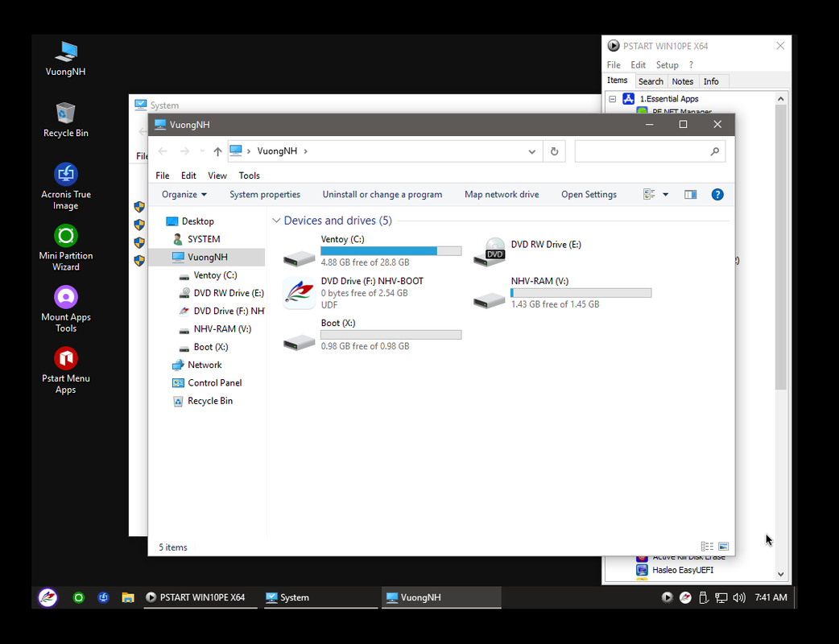Launch Mini Partition Wizard desktop shortcut
The width and height of the screenshot is (839, 644).
pyautogui.click(x=66, y=248)
